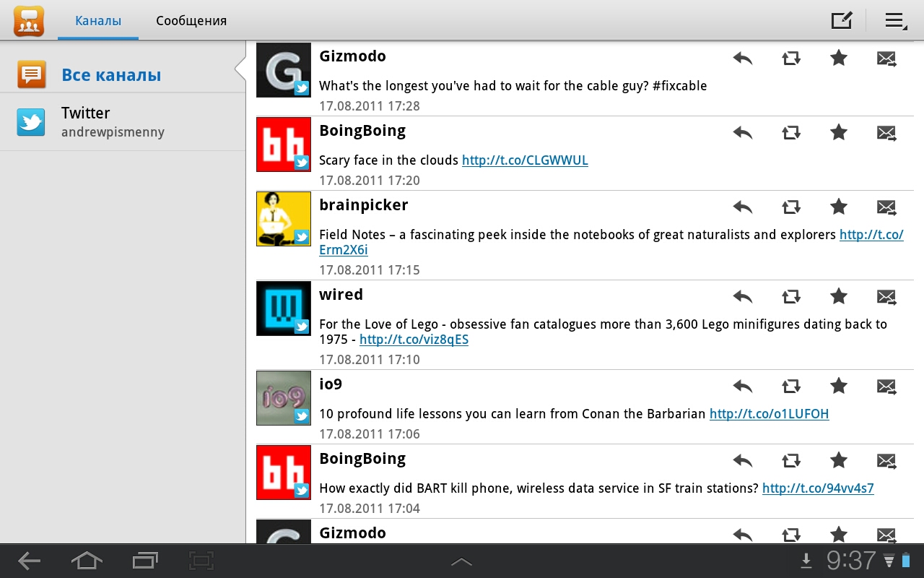The height and width of the screenshot is (578, 924).
Task: Favorite io9's Conan the Barbarian tweet
Action: pyautogui.click(x=838, y=386)
